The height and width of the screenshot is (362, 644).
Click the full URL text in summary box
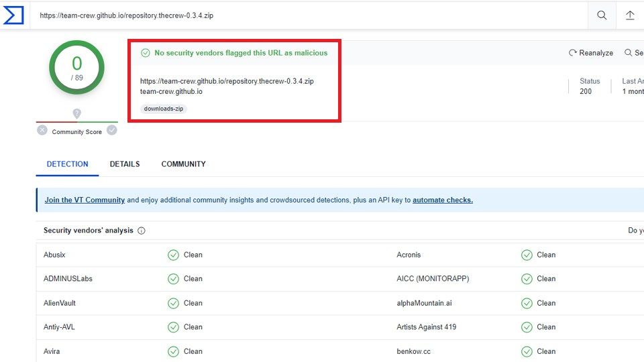coord(227,81)
